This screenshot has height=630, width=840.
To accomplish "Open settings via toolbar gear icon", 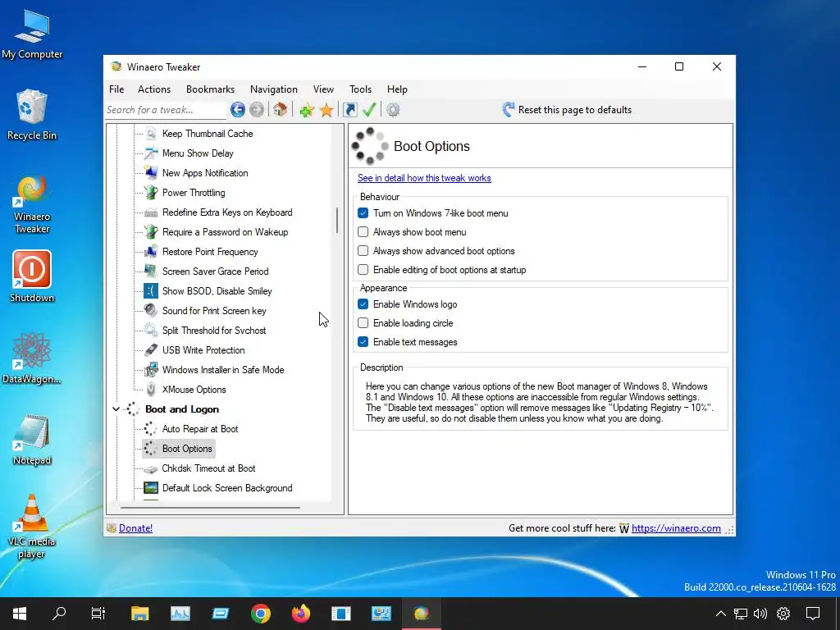I will point(393,111).
